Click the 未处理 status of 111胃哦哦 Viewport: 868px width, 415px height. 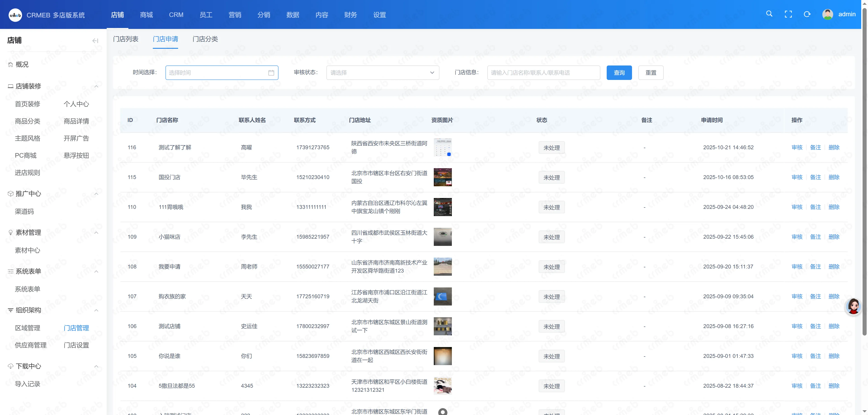coord(551,207)
